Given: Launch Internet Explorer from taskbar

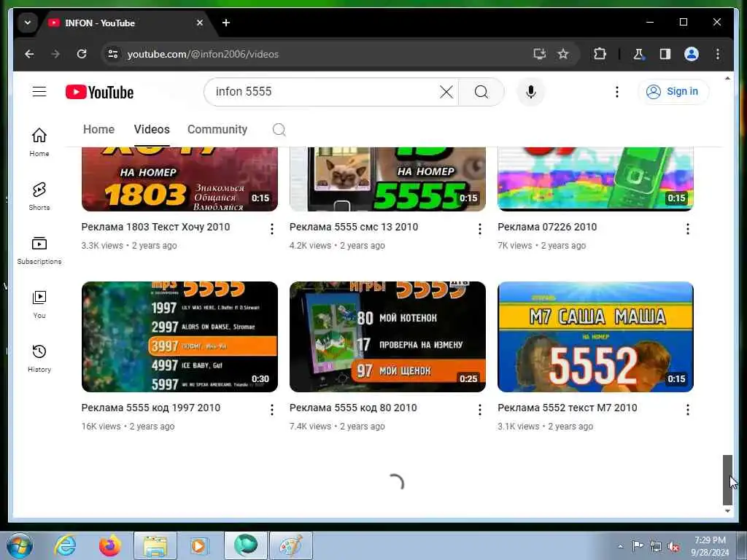Looking at the screenshot, I should (x=65, y=545).
